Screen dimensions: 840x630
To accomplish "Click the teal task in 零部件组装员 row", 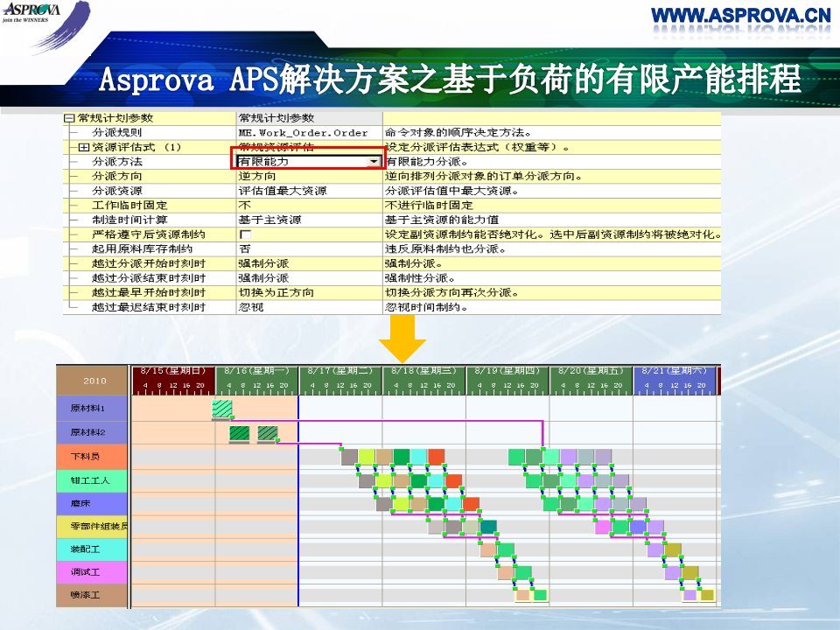I will coord(488,527).
